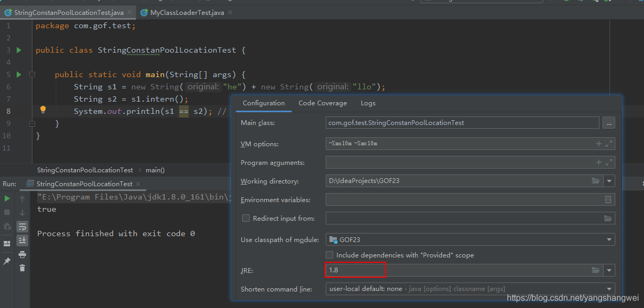
Task: Click the lightbulb intention icon on line 8
Action: click(43, 110)
